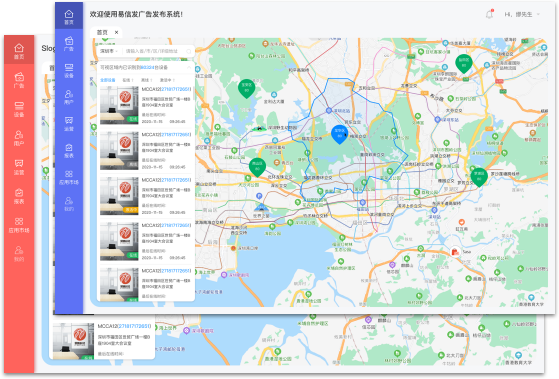Open 应用市场 in the blue sidebar
559x379 pixels.
click(x=69, y=177)
